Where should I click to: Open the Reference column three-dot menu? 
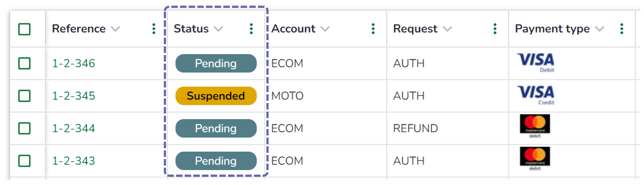click(154, 29)
